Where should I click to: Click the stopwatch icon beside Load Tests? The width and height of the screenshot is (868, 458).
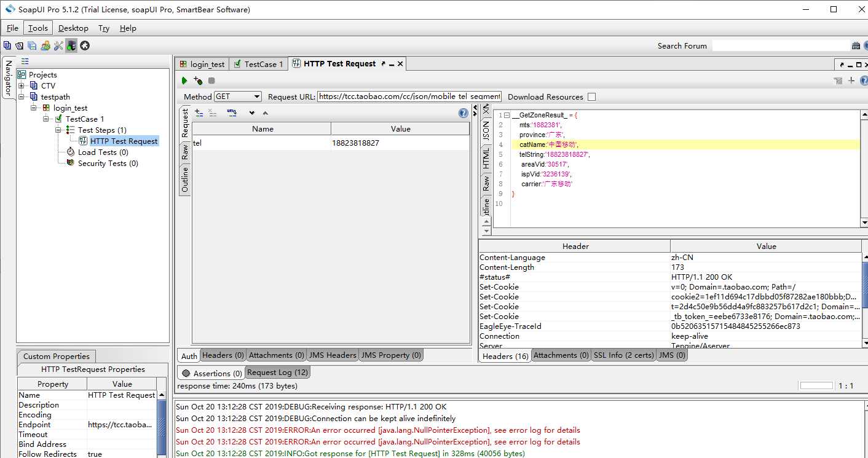[71, 152]
